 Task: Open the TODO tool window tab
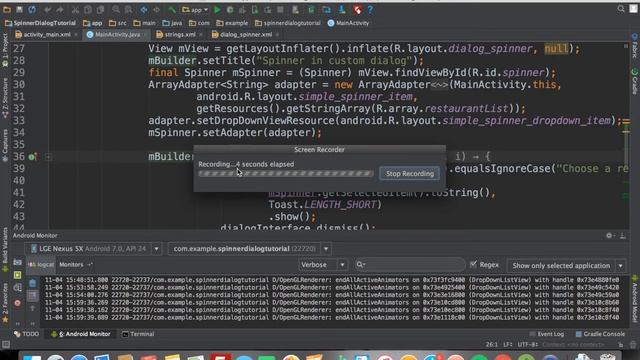click(27, 334)
